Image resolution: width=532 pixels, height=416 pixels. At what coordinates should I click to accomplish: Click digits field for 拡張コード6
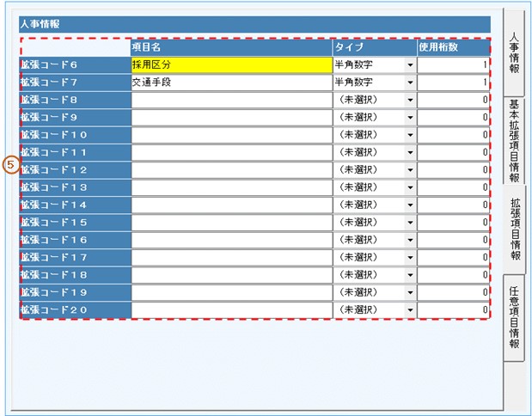pyautogui.click(x=454, y=64)
